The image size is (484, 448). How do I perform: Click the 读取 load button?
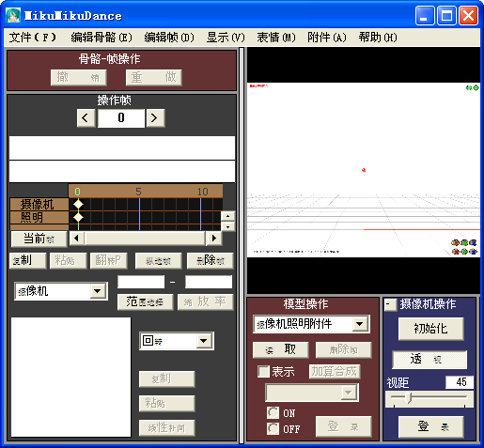pyautogui.click(x=281, y=349)
